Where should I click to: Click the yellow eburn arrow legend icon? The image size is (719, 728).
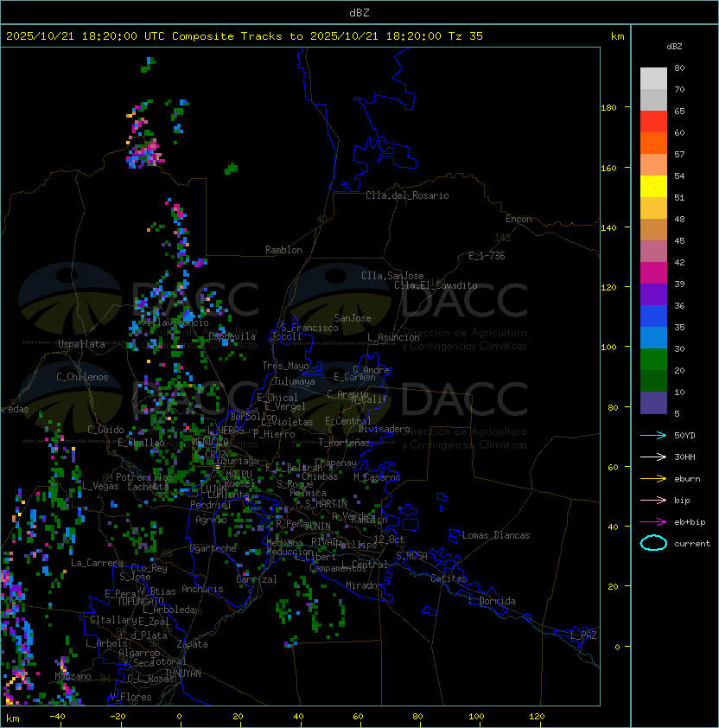pos(653,479)
